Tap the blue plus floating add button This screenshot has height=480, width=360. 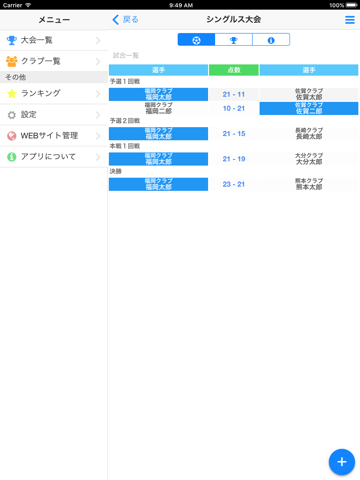pyautogui.click(x=342, y=462)
